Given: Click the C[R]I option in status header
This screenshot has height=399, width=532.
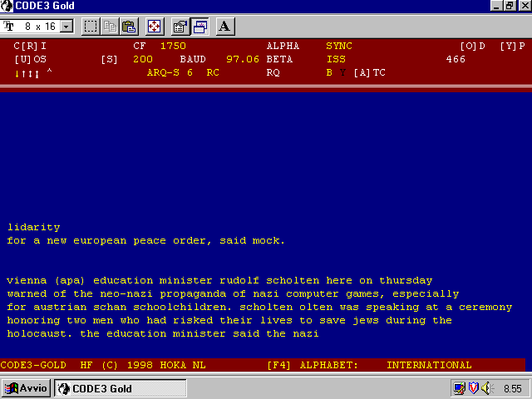Looking at the screenshot, I should [x=30, y=47].
